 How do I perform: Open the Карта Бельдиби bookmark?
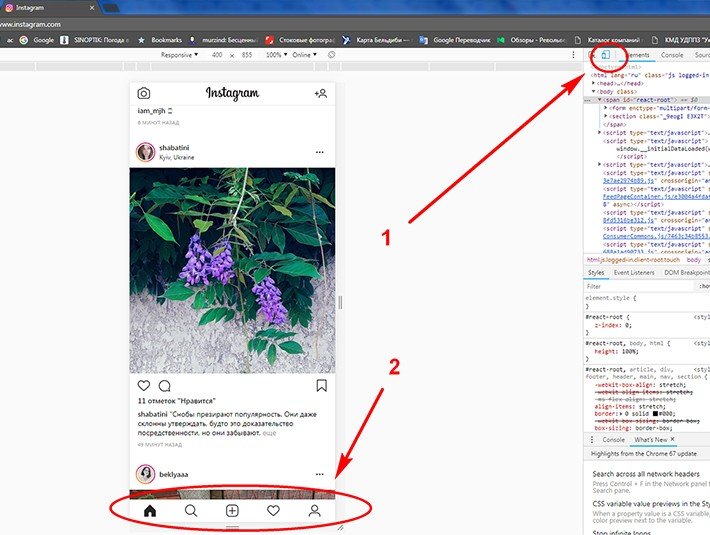coord(376,40)
